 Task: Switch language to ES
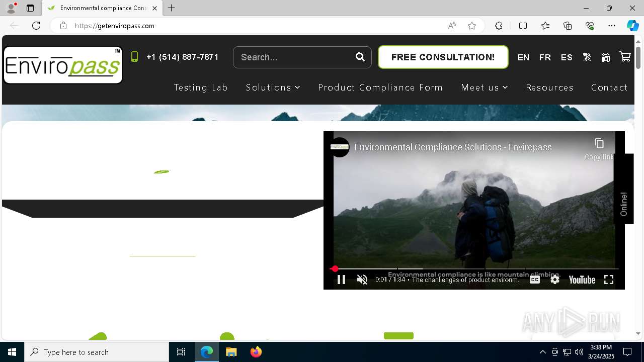click(x=567, y=57)
